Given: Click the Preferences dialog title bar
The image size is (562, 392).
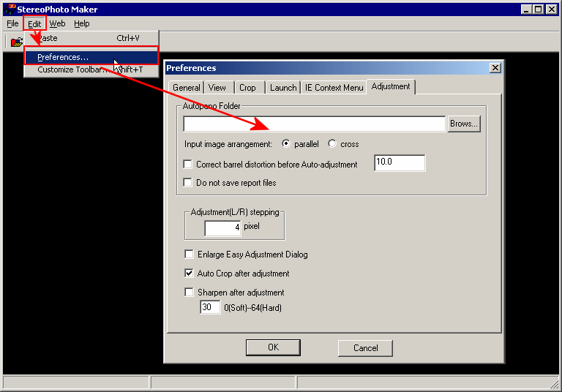Looking at the screenshot, I should coord(334,68).
